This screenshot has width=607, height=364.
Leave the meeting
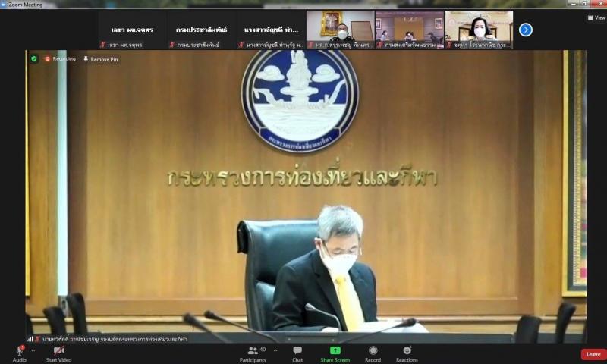click(593, 354)
